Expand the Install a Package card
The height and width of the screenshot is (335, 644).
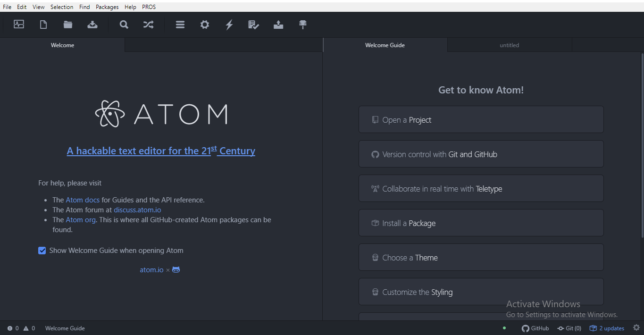coord(481,223)
